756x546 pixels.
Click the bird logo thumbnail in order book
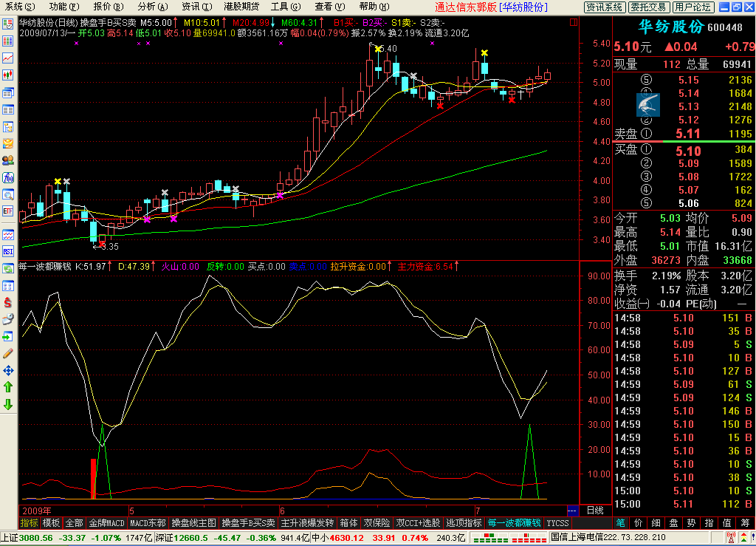tap(648, 105)
